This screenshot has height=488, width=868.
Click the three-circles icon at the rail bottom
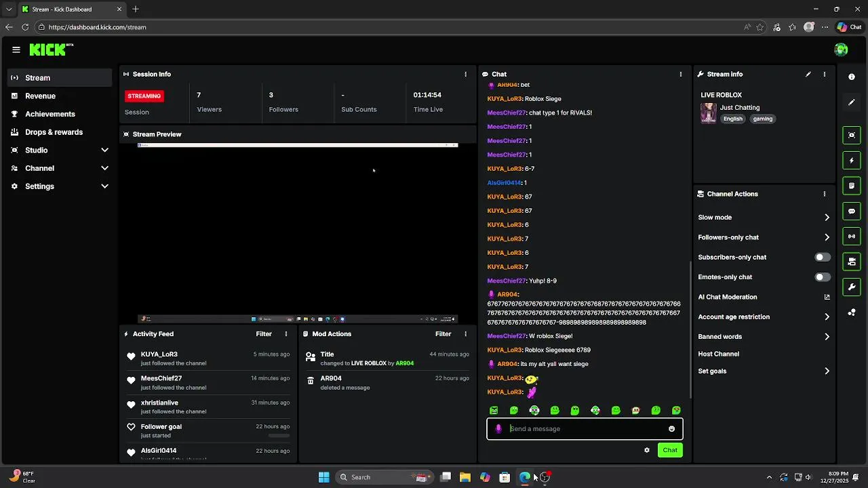tap(852, 312)
